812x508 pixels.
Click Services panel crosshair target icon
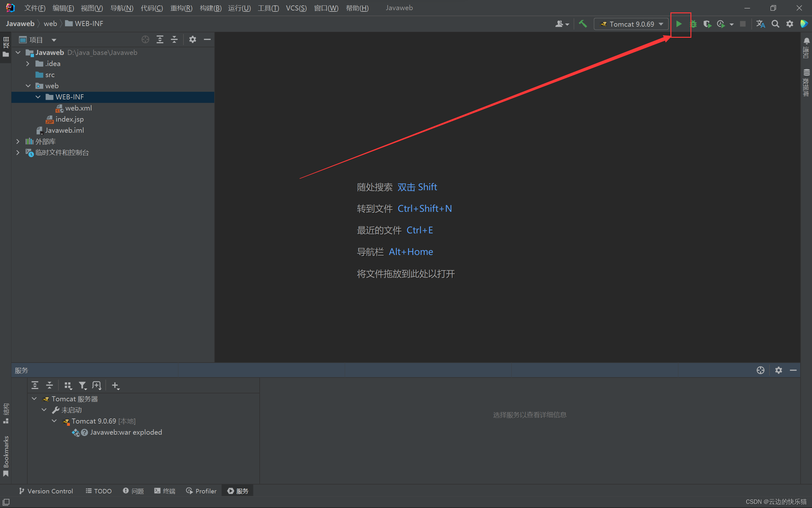(761, 370)
